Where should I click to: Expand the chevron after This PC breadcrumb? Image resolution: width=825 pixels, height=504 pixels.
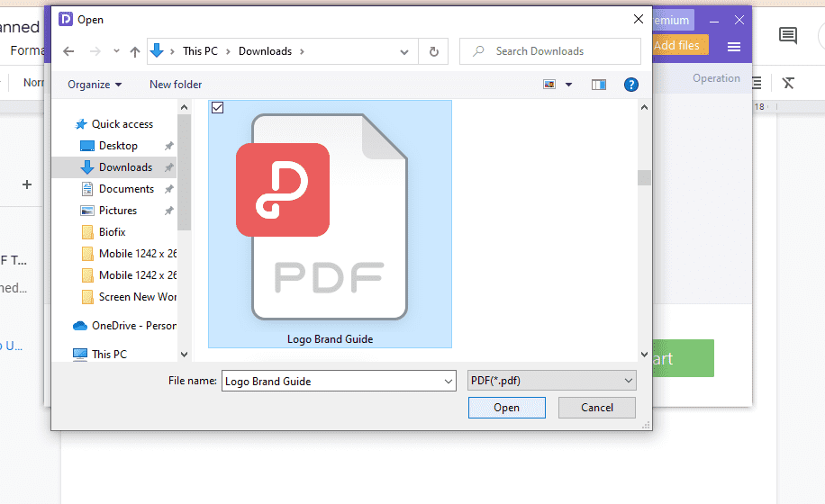tap(229, 51)
